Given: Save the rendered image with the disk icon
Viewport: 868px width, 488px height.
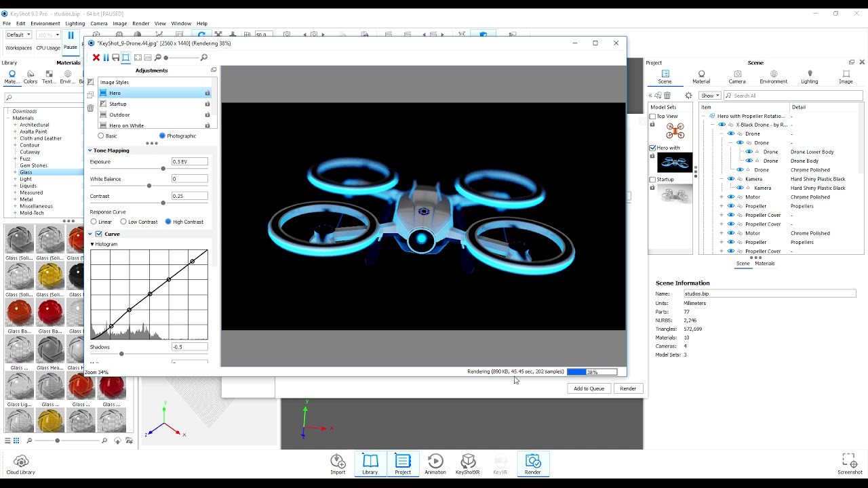Looking at the screenshot, I should tap(115, 58).
